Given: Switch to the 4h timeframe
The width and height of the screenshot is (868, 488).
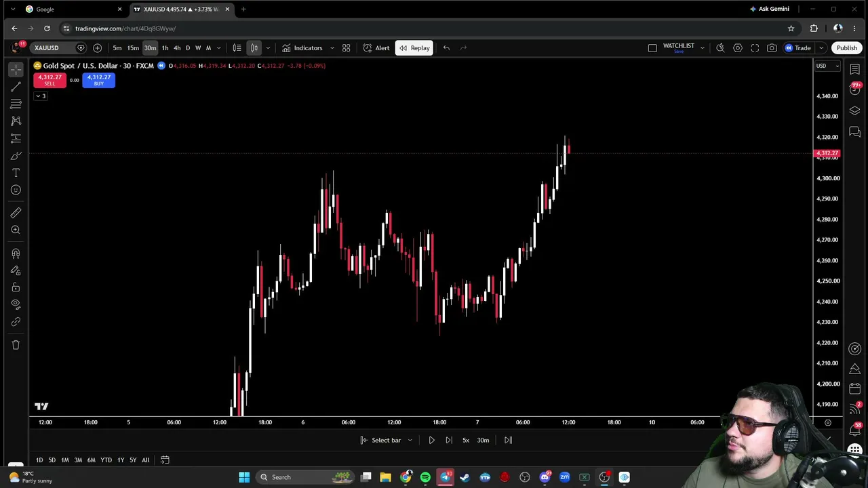Looking at the screenshot, I should (177, 48).
